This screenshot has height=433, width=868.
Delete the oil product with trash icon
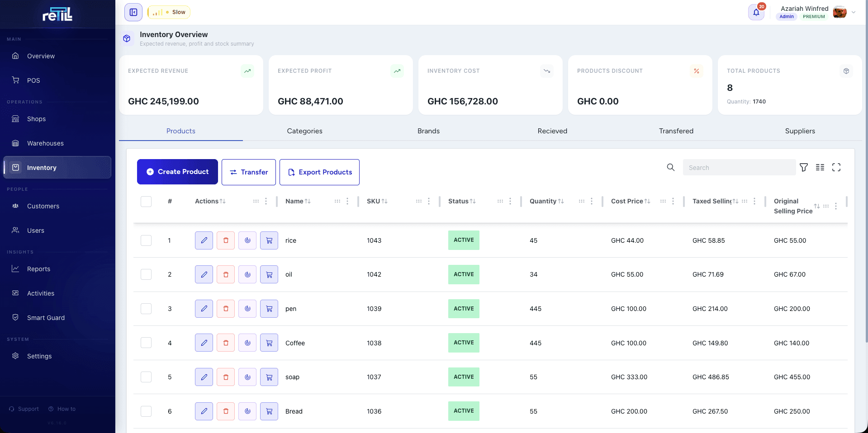tap(226, 274)
